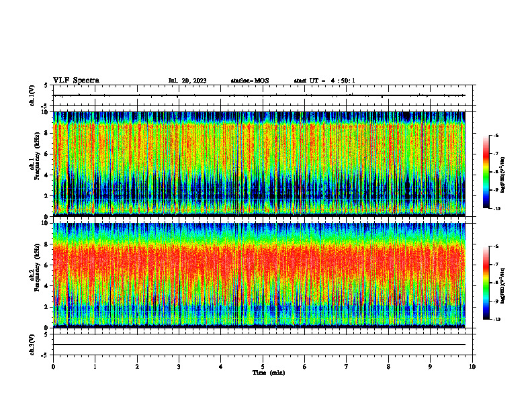This screenshot has width=532, height=411.
Task: Click the "ch.3(V)" waveform axis label
Action: 32,345
